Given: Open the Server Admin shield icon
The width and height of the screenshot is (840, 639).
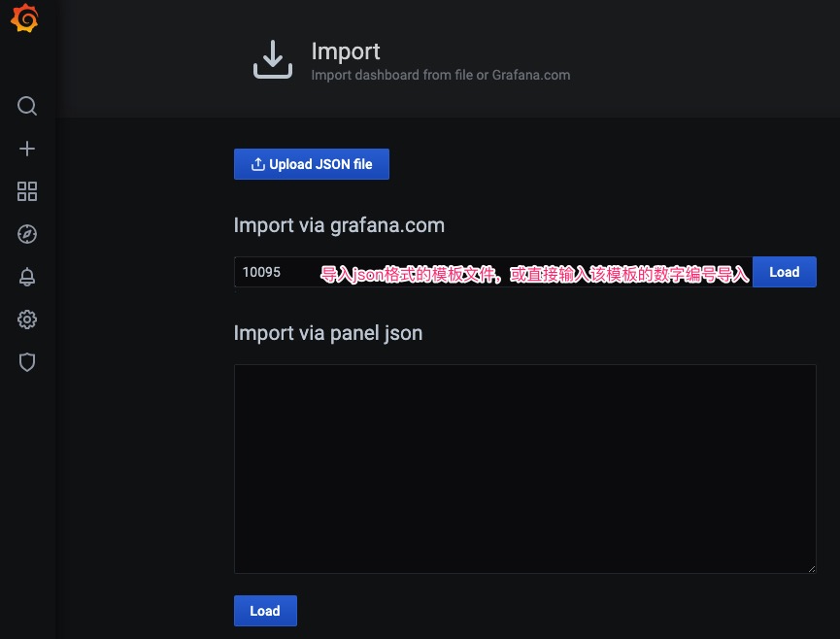Looking at the screenshot, I should pyautogui.click(x=27, y=362).
